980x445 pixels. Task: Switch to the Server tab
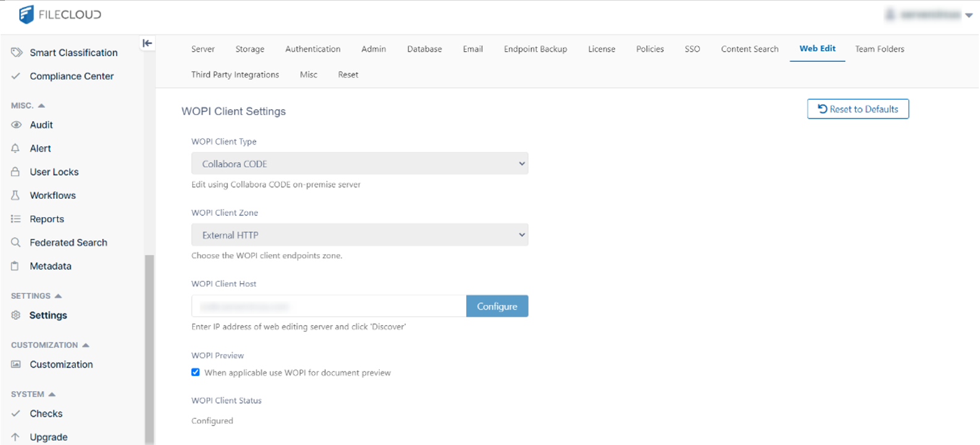[x=203, y=49]
